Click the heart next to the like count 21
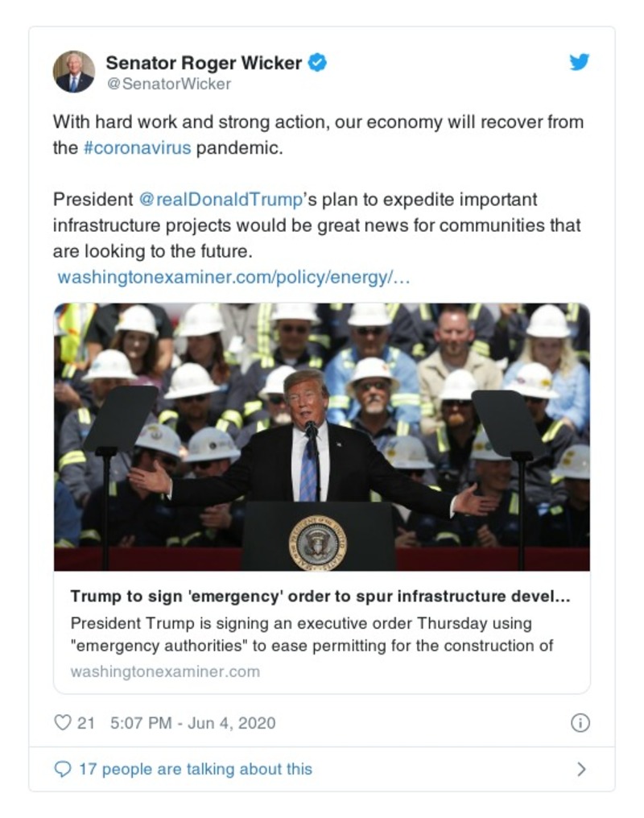The width and height of the screenshot is (644, 818). point(62,722)
